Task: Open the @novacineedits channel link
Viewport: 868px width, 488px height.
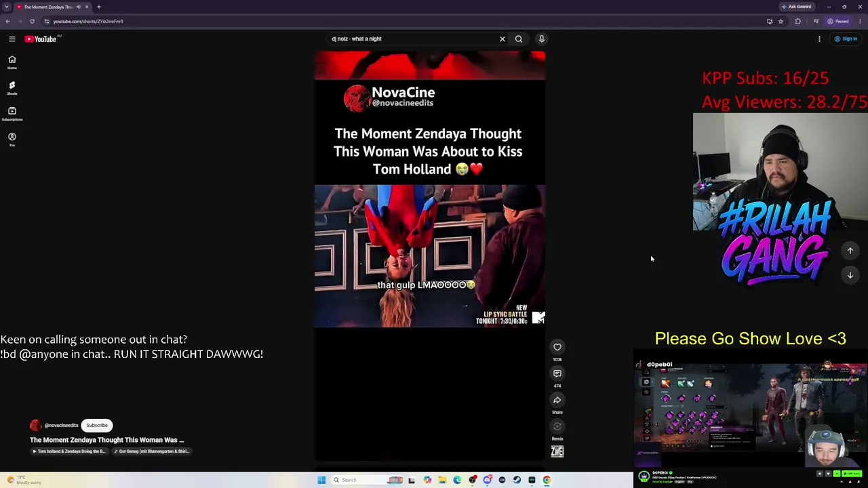Action: pos(61,426)
